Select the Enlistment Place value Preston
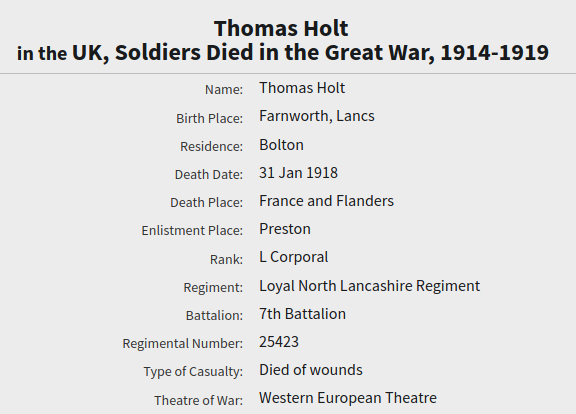The width and height of the screenshot is (576, 414). click(x=285, y=229)
